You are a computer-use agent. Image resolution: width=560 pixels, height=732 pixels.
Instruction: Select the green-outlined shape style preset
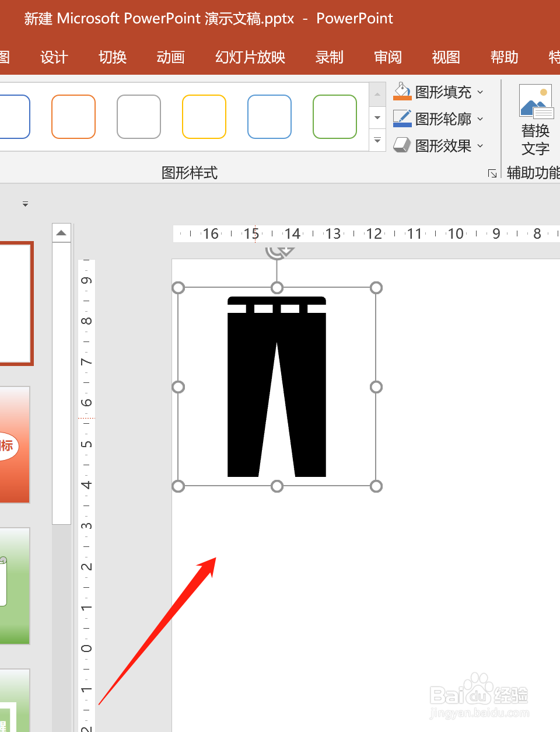(x=334, y=117)
